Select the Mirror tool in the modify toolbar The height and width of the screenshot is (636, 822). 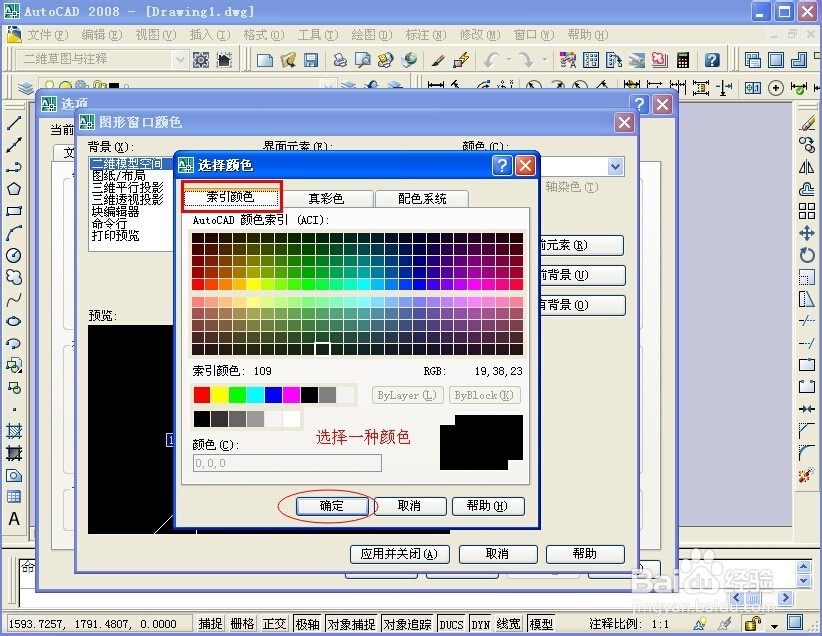[807, 167]
